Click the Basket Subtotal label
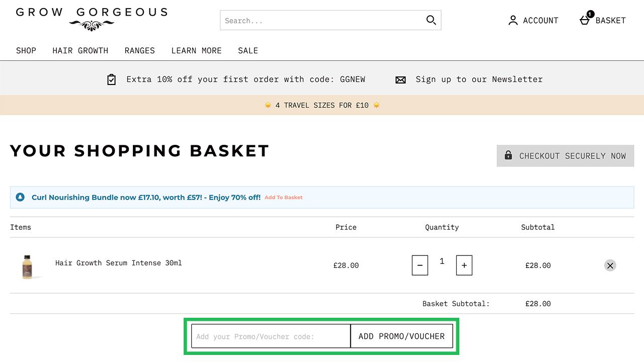644x362 pixels. tap(456, 304)
